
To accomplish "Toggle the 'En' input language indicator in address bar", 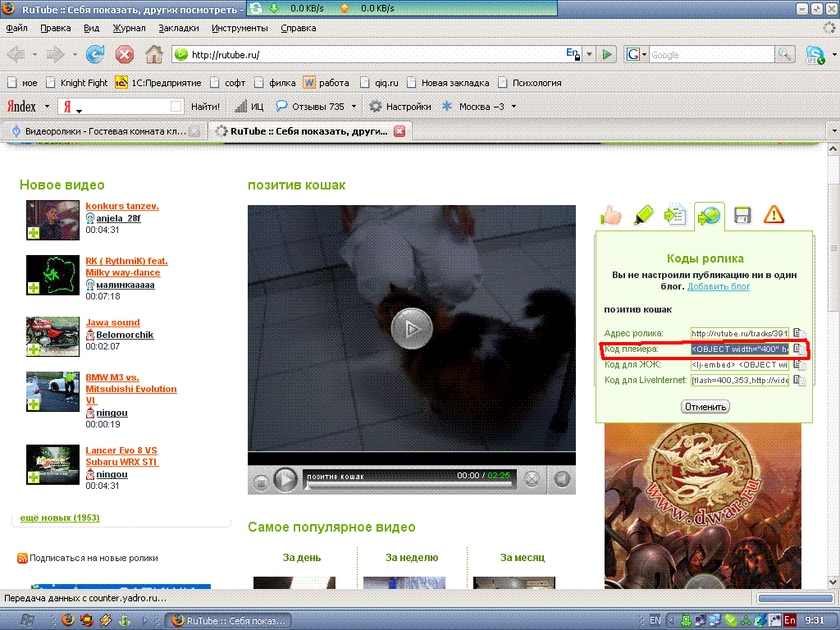I will [x=573, y=53].
